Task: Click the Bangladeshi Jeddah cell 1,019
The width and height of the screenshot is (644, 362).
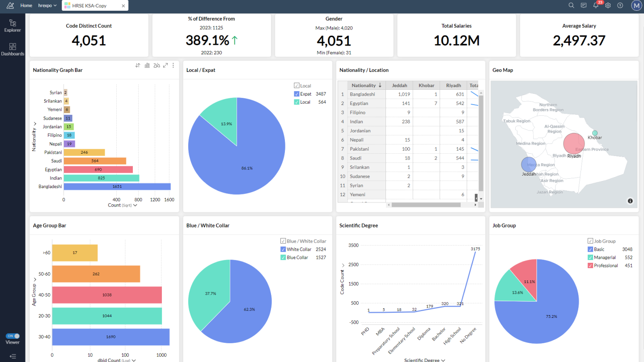Action: point(399,94)
